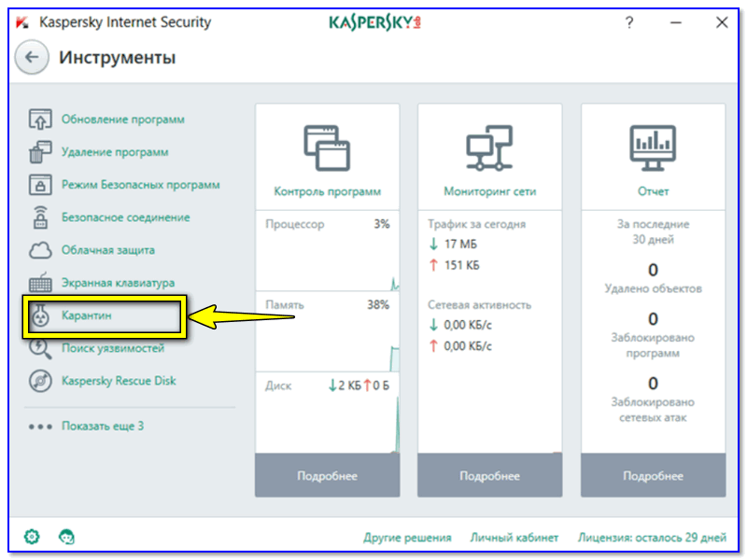
Task: Click the application control windows icon
Action: coord(327,148)
